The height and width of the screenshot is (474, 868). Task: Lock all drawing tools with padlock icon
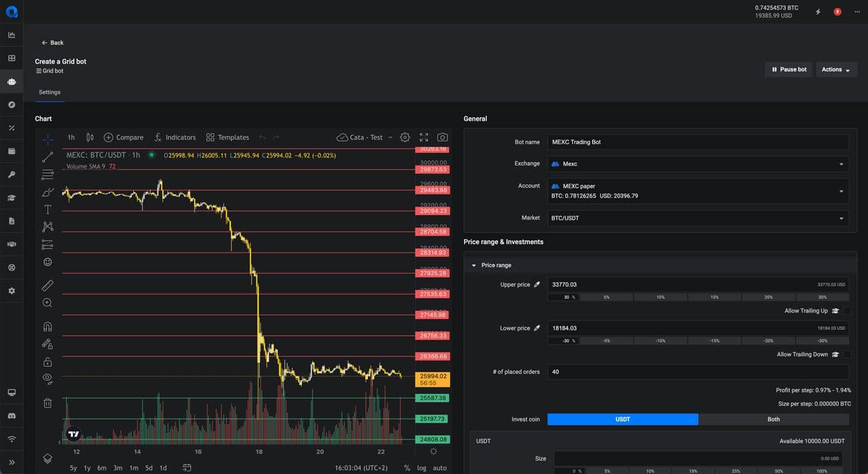click(47, 362)
